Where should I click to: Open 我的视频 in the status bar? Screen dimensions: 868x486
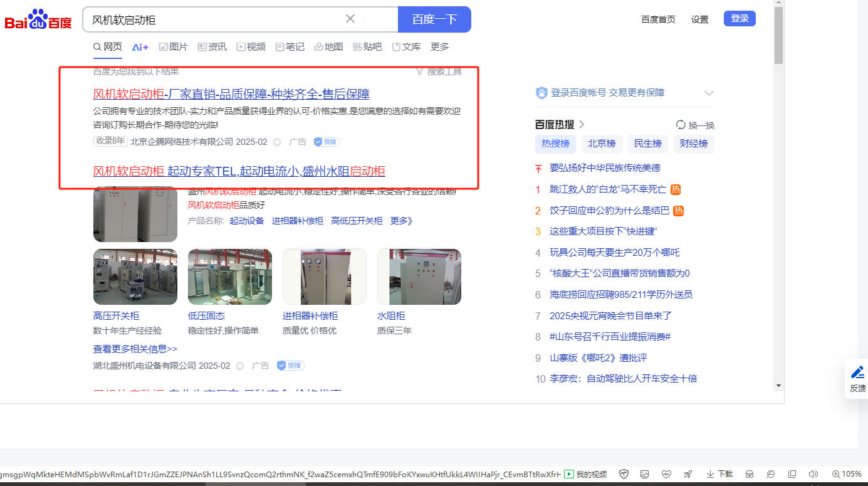pyautogui.click(x=586, y=474)
